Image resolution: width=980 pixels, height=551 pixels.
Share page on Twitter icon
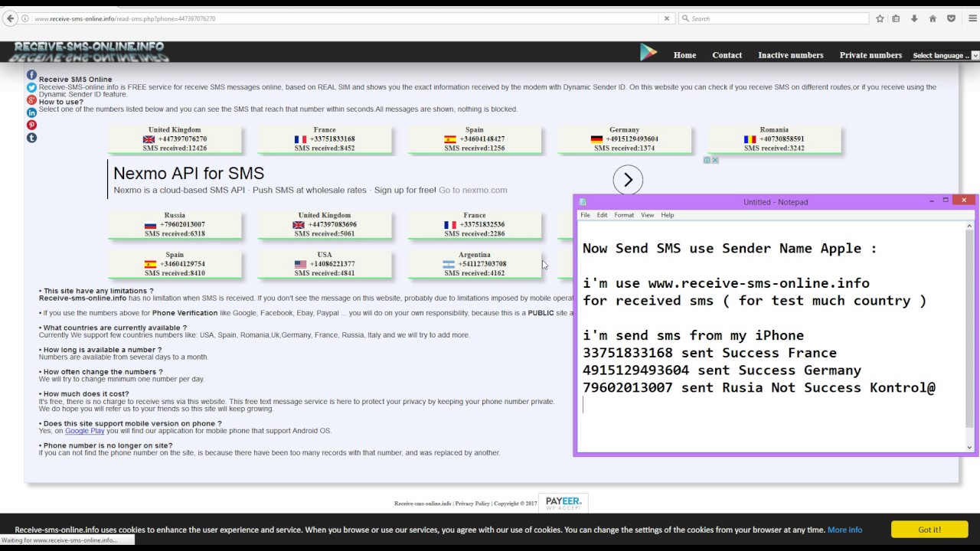(31, 88)
